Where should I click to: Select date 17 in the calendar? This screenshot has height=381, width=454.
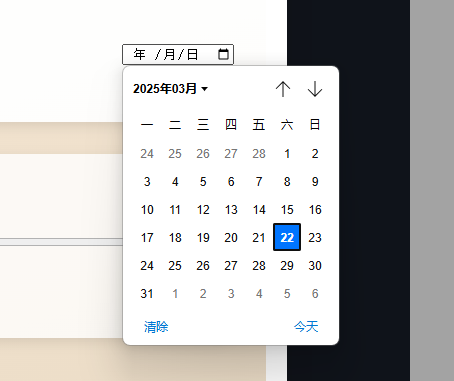tap(147, 238)
